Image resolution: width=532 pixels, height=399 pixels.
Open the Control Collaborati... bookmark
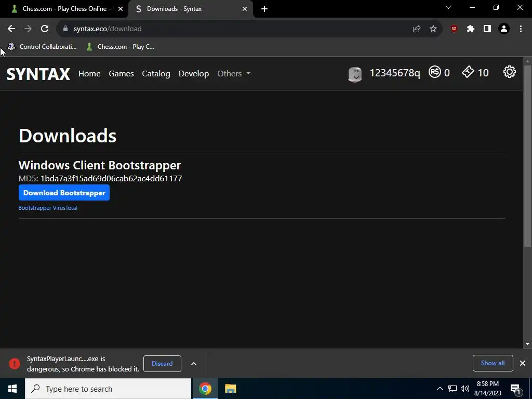[42, 47]
